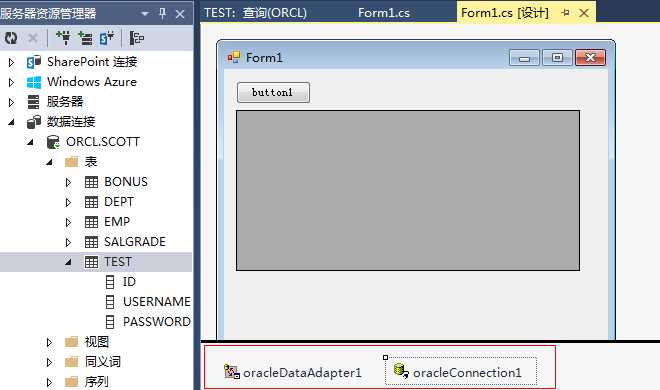Select the oracleConnection1 component icon
Image resolution: width=660 pixels, height=390 pixels.
[x=401, y=371]
